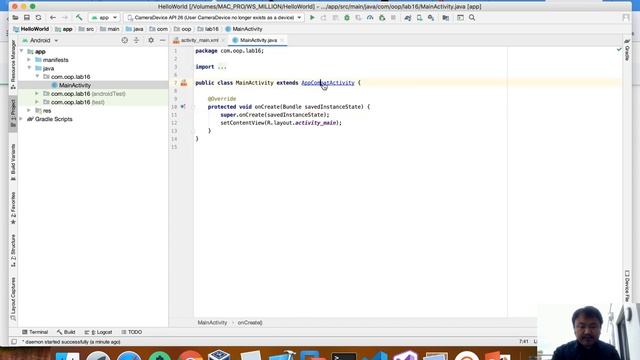This screenshot has height=360, width=640.
Task: Click the Open folder toolbar icon
Action: (15, 18)
